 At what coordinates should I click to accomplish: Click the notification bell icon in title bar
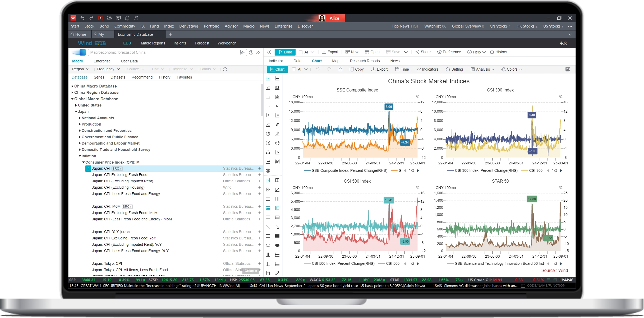(x=127, y=18)
